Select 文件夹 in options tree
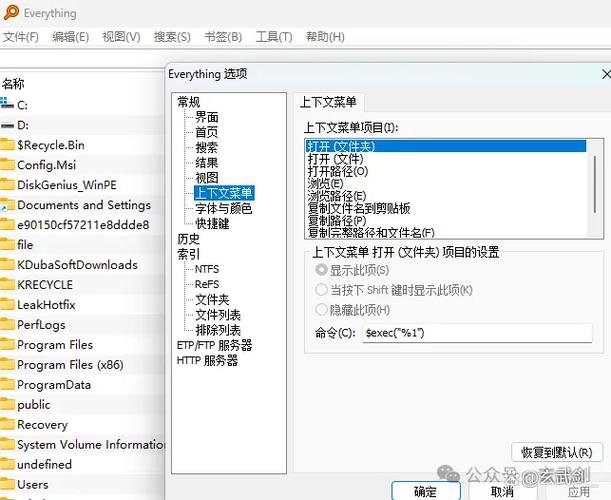Image resolution: width=611 pixels, height=500 pixels. pyautogui.click(x=212, y=300)
